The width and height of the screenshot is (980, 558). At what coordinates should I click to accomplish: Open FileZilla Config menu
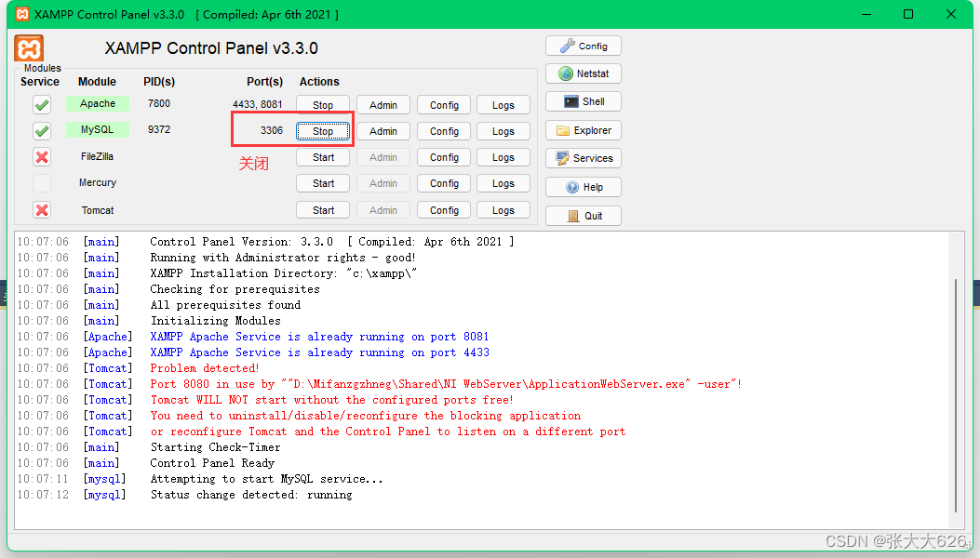pyautogui.click(x=444, y=157)
